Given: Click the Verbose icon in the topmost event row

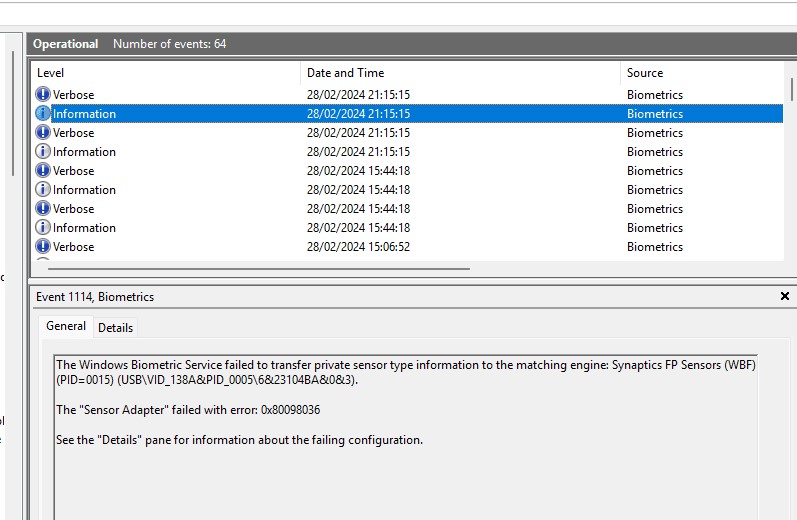Looking at the screenshot, I should click(43, 95).
